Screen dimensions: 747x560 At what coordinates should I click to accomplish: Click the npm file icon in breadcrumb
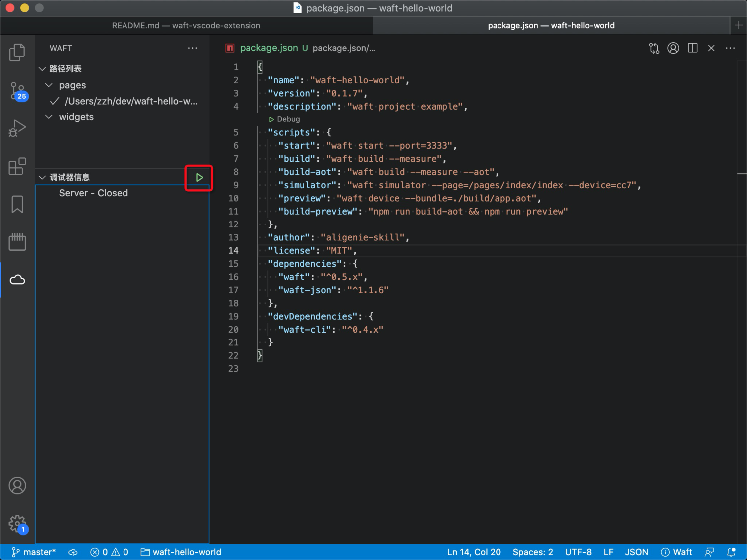click(230, 48)
